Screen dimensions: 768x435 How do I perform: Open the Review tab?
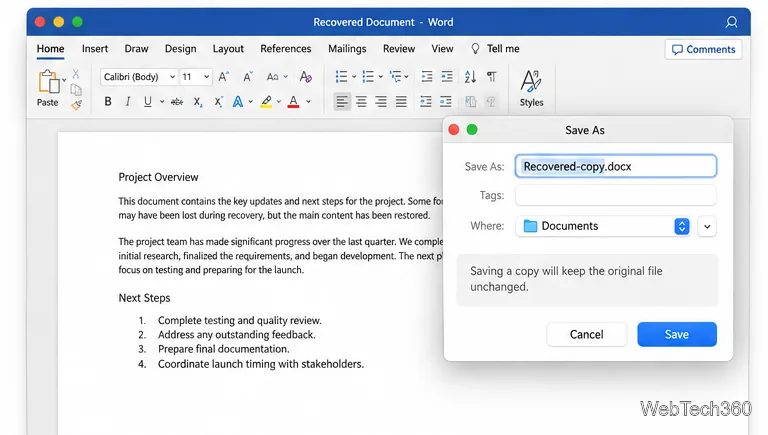[x=399, y=48]
